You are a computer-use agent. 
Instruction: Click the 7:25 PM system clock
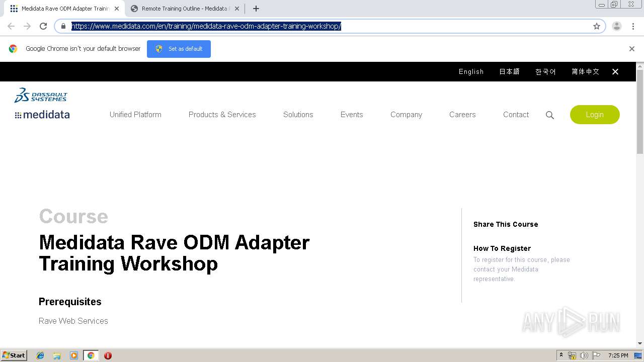click(x=618, y=355)
